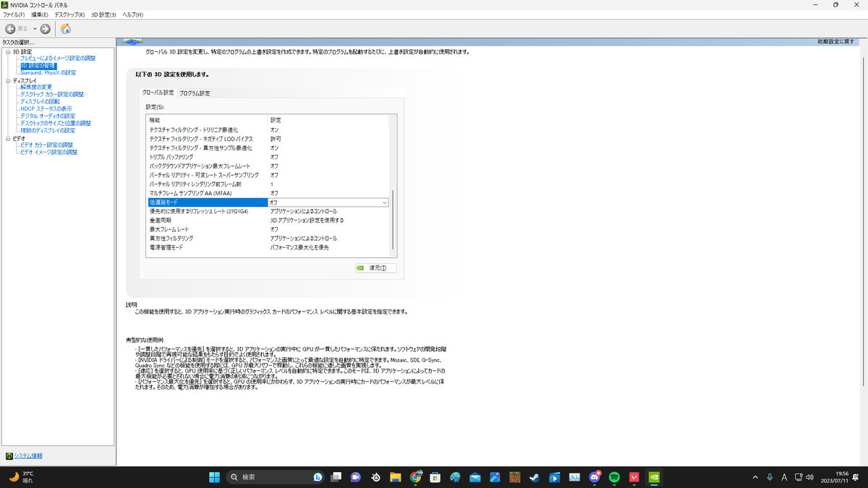Open the 3D 設定(3) menu
The height and width of the screenshot is (488, 868).
coord(103,14)
